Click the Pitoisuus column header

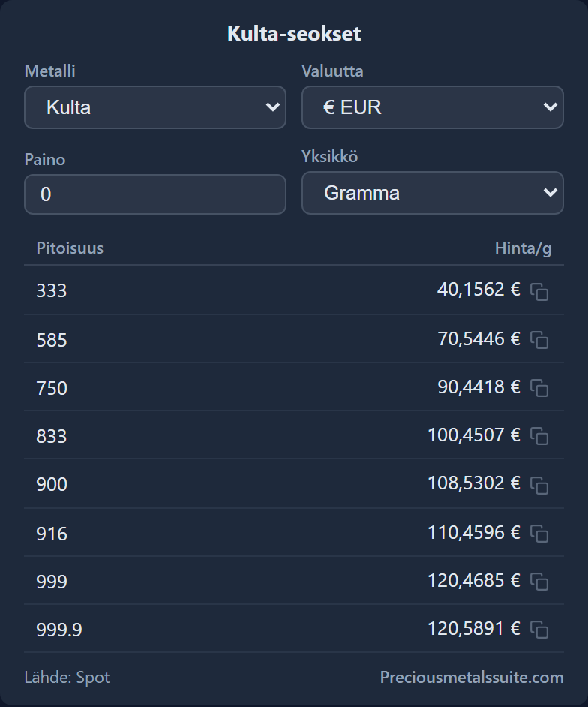click(70, 248)
